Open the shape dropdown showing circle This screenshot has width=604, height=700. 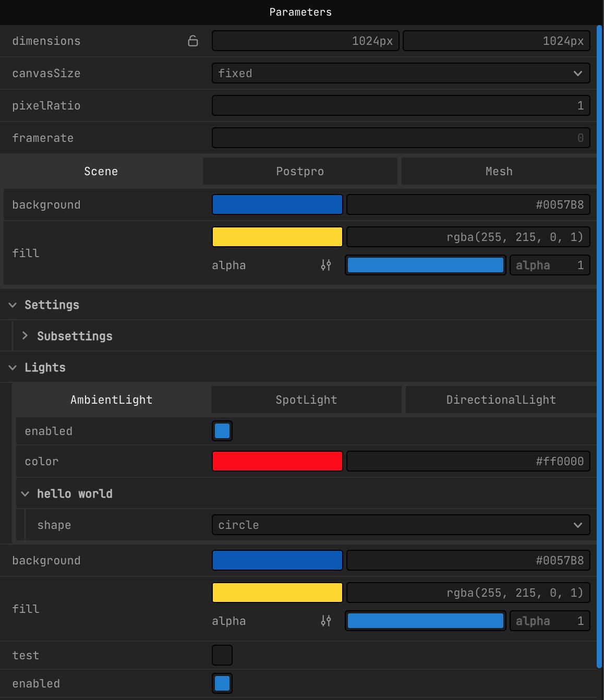coord(401,525)
